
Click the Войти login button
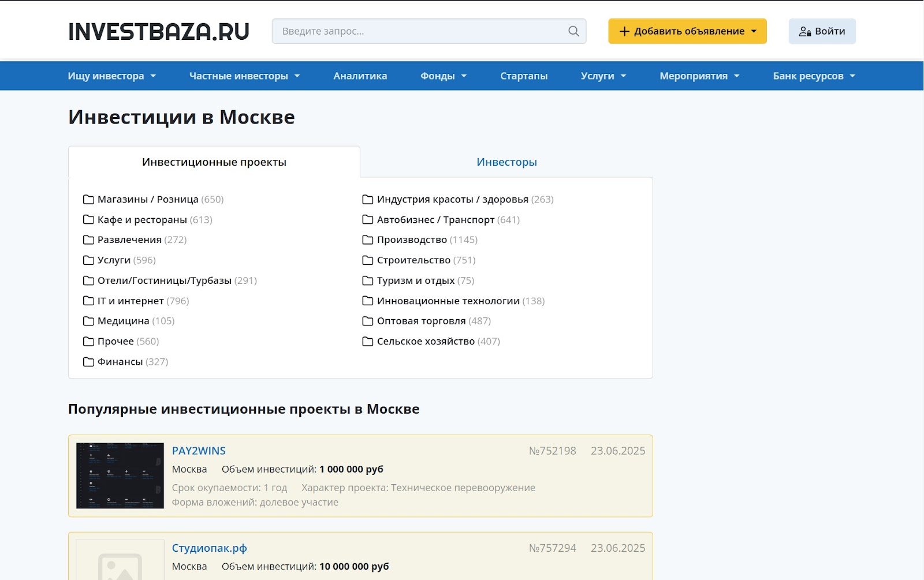822,31
